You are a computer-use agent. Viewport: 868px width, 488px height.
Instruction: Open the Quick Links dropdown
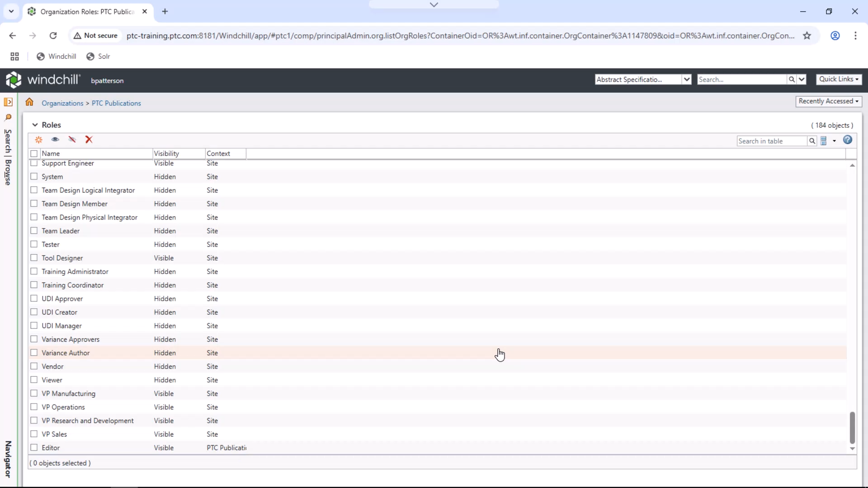coord(839,79)
